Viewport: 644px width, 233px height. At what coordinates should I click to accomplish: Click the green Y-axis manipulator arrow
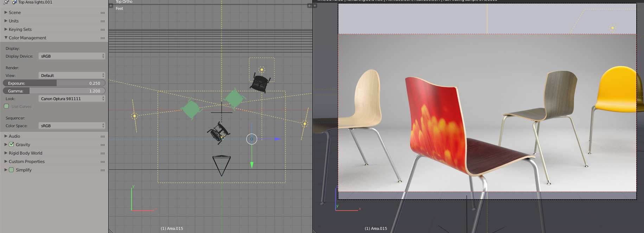[x=252, y=165]
